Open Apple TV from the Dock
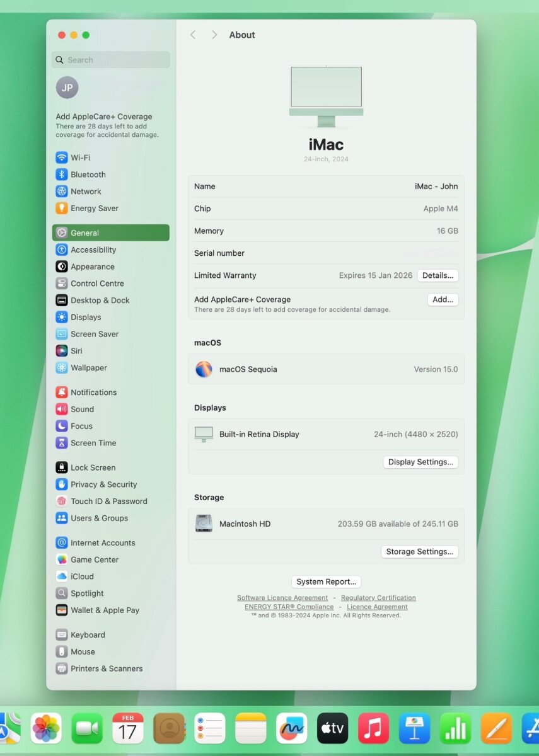The image size is (539, 756). [x=333, y=728]
